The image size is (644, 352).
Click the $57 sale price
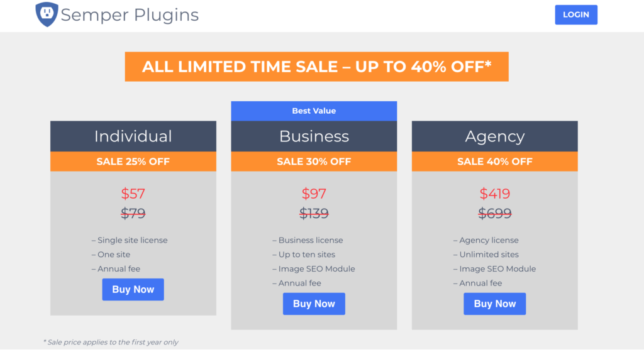(x=133, y=193)
